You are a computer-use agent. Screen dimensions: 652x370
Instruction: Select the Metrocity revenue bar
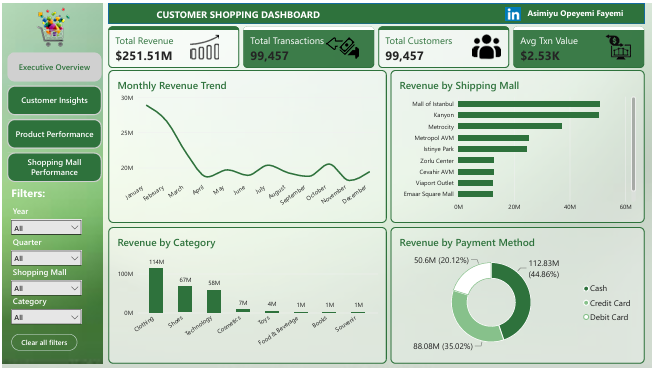(510, 126)
